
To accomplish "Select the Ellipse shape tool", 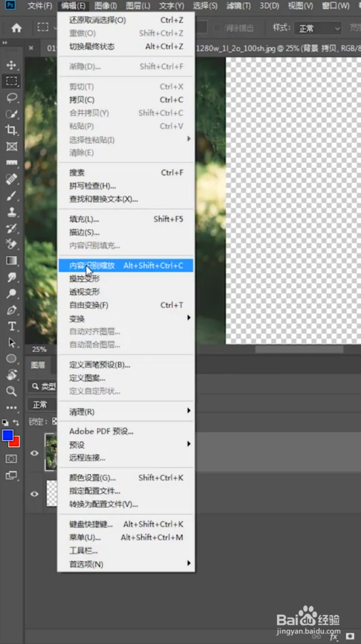I will coord(11,359).
